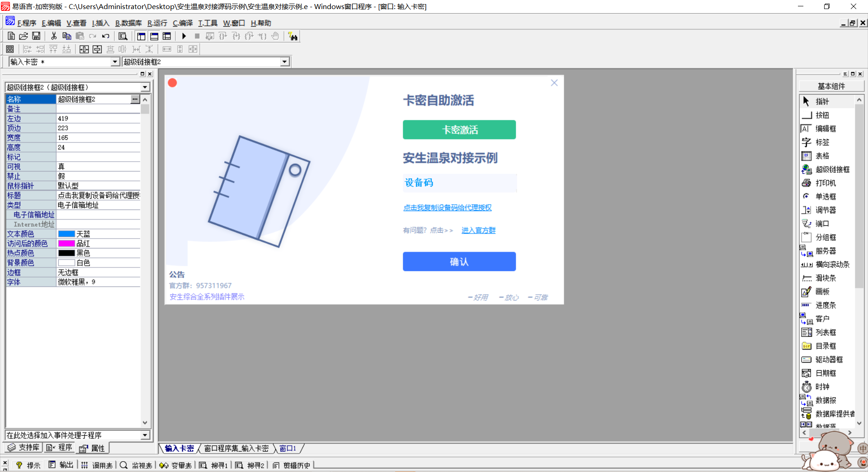
Task: Click the green 卡密激活 button
Action: pyautogui.click(x=459, y=130)
